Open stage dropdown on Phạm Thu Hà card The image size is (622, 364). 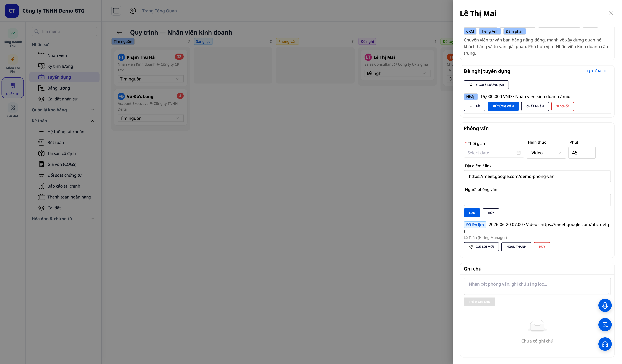(x=150, y=79)
